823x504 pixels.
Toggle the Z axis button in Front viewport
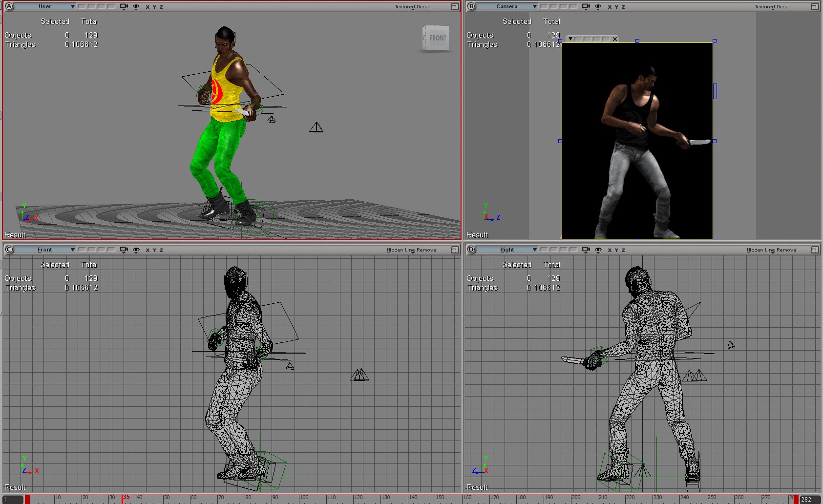[161, 250]
